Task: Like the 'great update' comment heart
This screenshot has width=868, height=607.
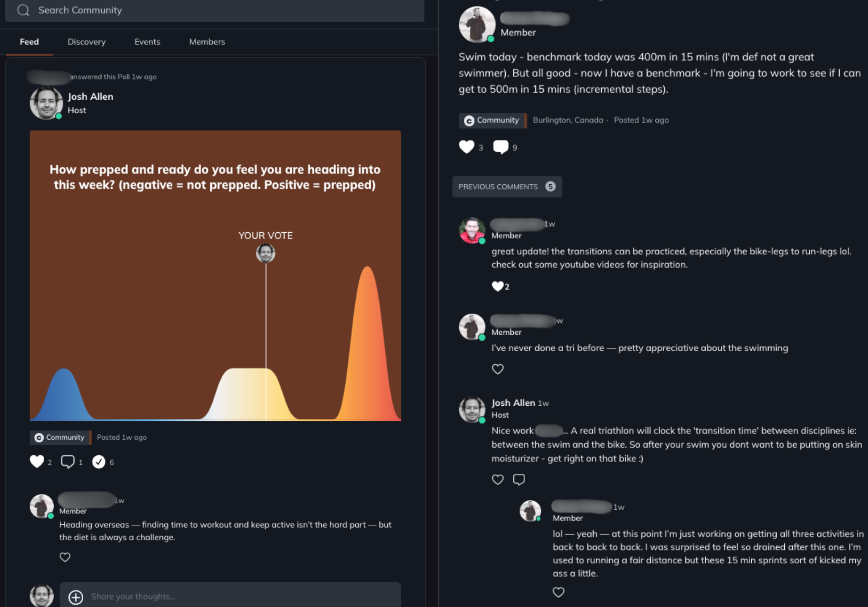Action: pyautogui.click(x=497, y=286)
